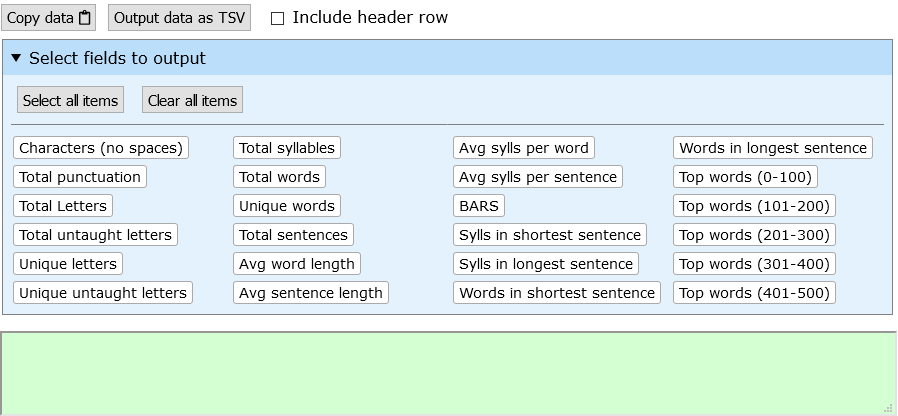Toggle the Unique untaught letters field
The image size is (898, 416).
(103, 292)
